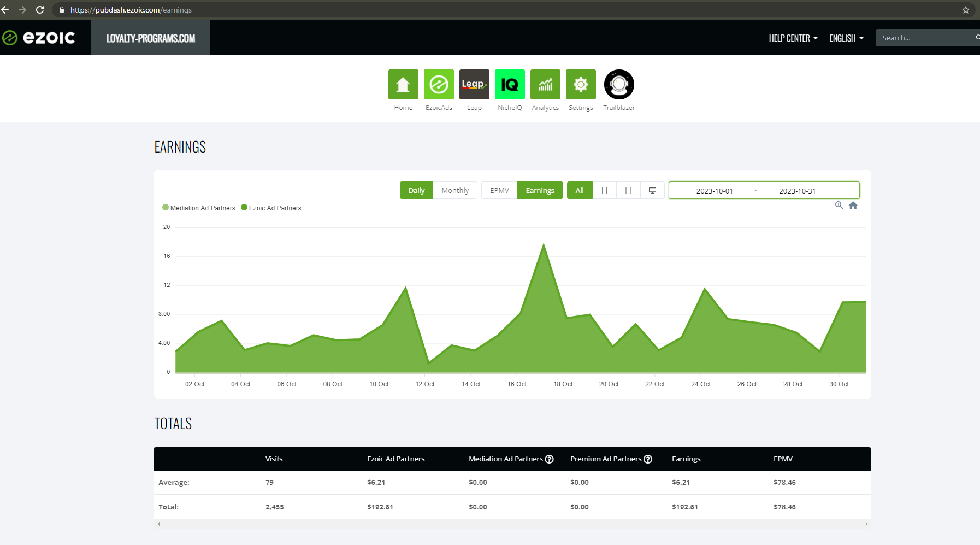Select the LOYALTY-PROGRAMS.COM site tab
Screen dimensions: 980x545
tap(151, 38)
